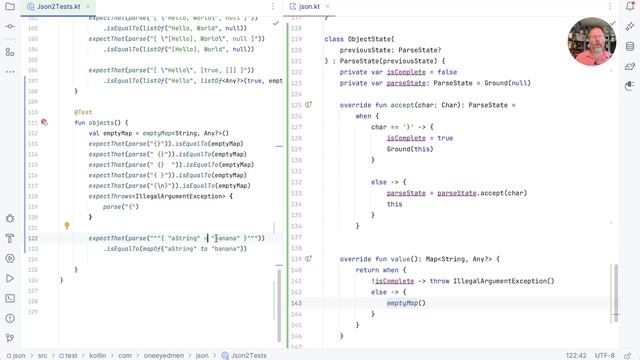
Task: Click 'emptyMap()' call on line 143
Action: 406,303
